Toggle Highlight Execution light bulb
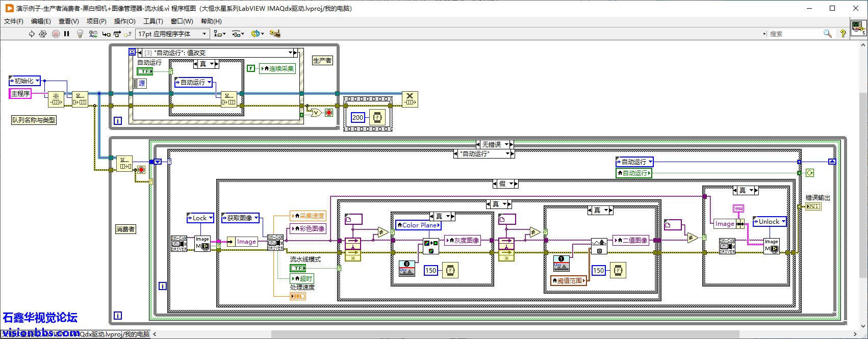This screenshot has height=339, width=868. tap(80, 34)
